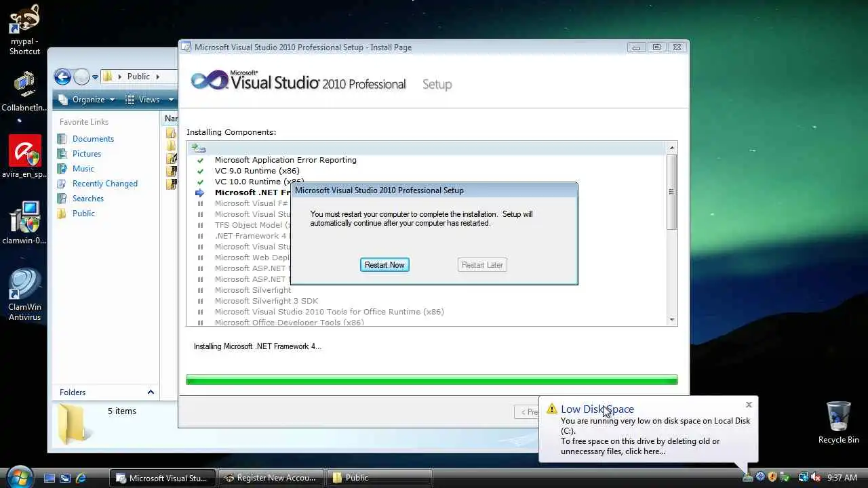868x488 pixels.
Task: Open Public in Favorite Links
Action: (x=83, y=213)
